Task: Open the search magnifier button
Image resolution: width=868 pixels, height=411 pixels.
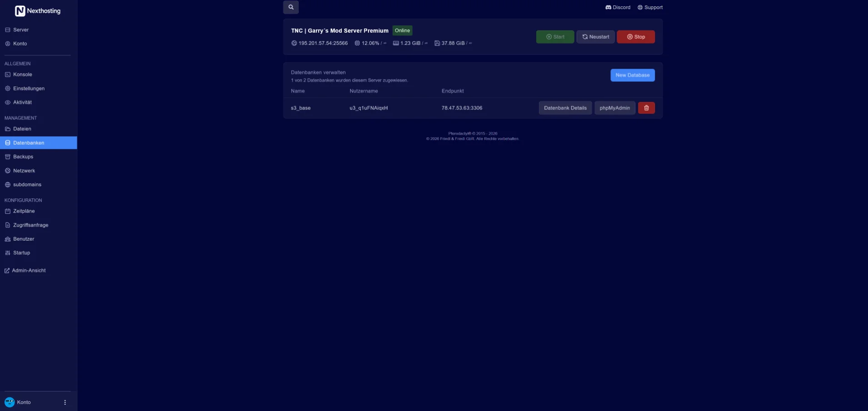Action: click(x=291, y=7)
